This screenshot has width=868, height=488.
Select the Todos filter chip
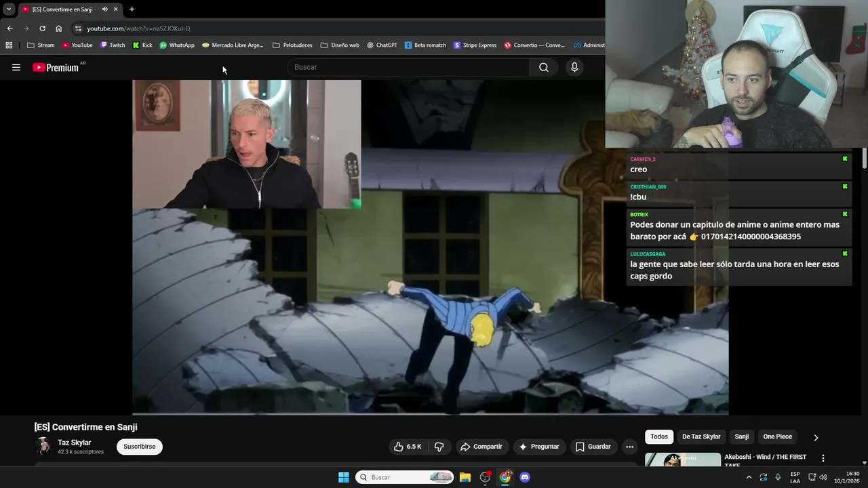tap(659, 436)
